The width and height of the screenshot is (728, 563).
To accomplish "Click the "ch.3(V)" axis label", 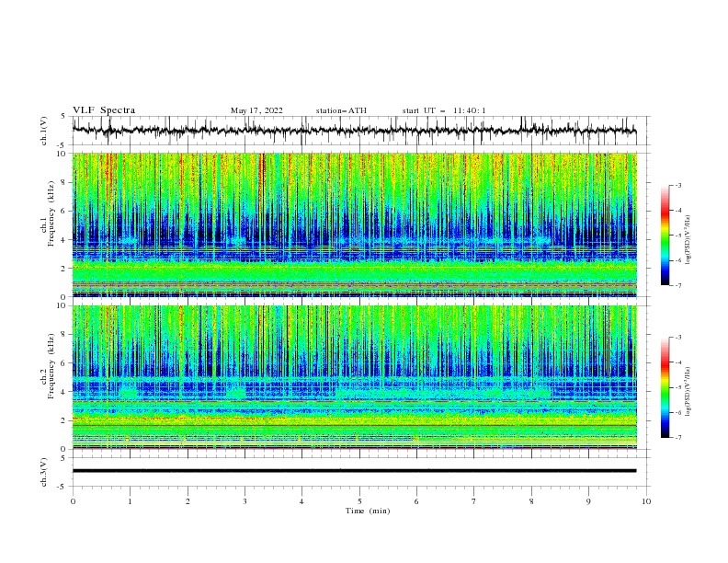I will [44, 473].
